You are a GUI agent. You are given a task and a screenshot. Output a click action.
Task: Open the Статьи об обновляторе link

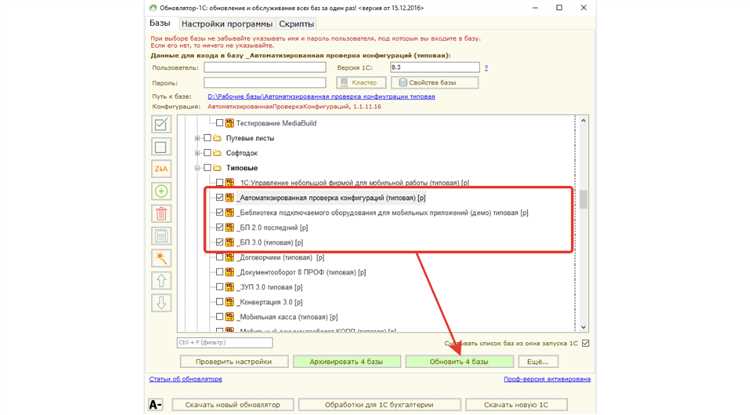coord(186,379)
